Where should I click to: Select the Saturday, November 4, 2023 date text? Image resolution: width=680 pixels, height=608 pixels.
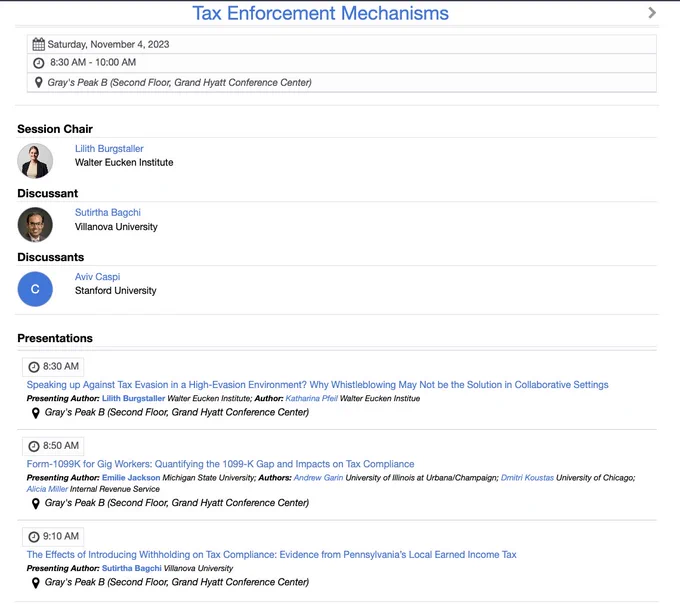108,44
